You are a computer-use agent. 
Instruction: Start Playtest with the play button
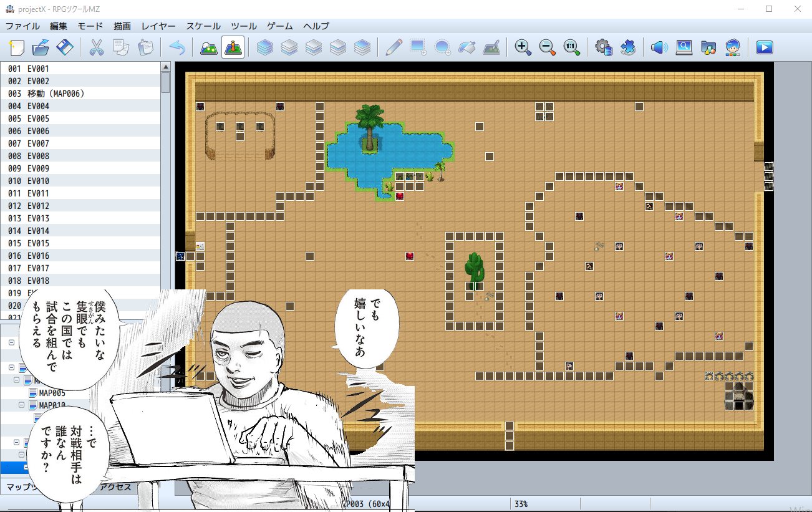[x=764, y=47]
